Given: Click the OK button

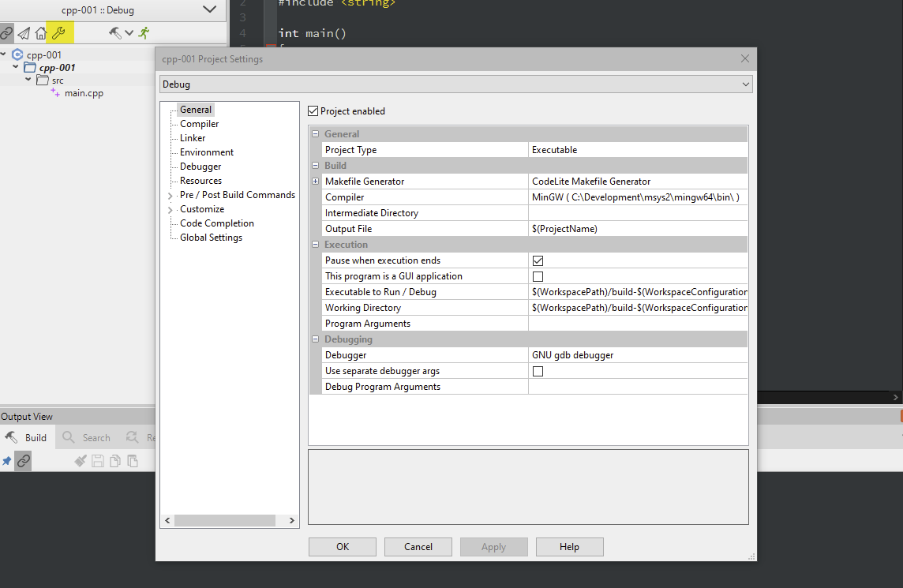Looking at the screenshot, I should point(343,546).
